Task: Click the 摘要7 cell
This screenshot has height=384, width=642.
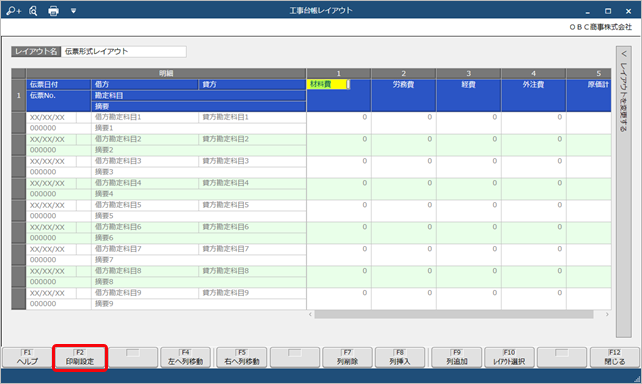Action: [x=199, y=260]
